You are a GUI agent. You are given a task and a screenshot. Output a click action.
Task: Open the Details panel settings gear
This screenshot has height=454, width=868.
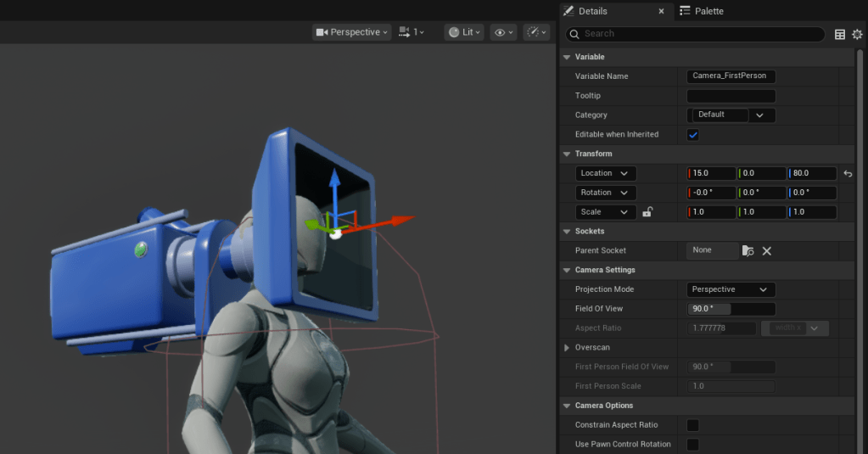[x=857, y=34]
